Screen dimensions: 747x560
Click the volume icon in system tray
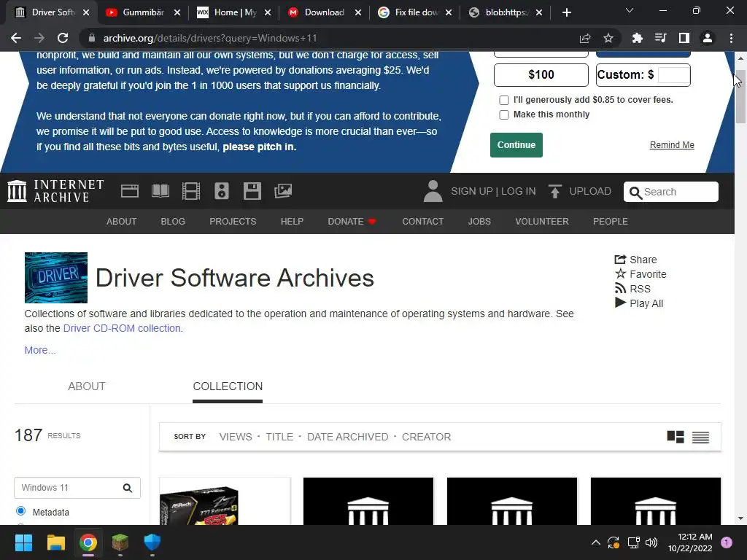(x=651, y=542)
